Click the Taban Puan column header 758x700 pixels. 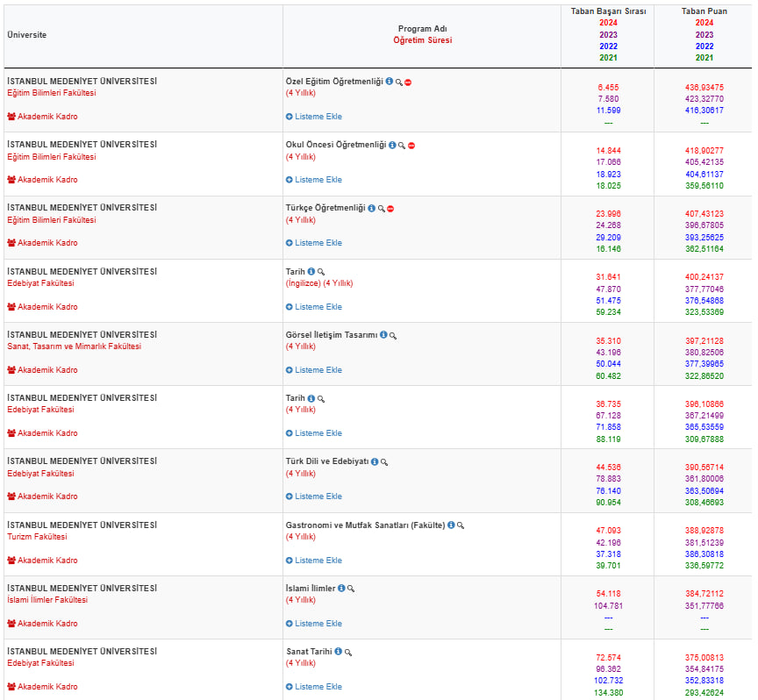[704, 11]
